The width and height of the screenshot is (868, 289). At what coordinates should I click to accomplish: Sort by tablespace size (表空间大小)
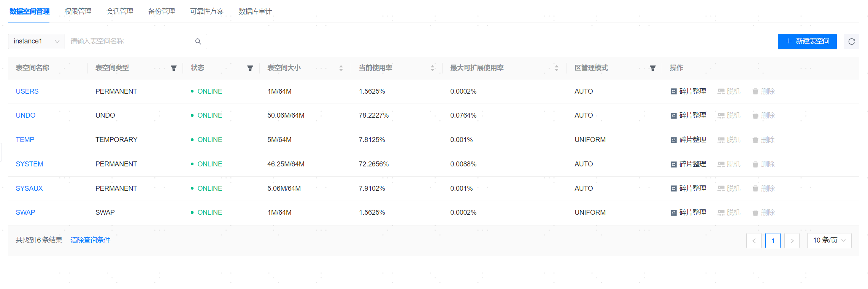coord(341,68)
